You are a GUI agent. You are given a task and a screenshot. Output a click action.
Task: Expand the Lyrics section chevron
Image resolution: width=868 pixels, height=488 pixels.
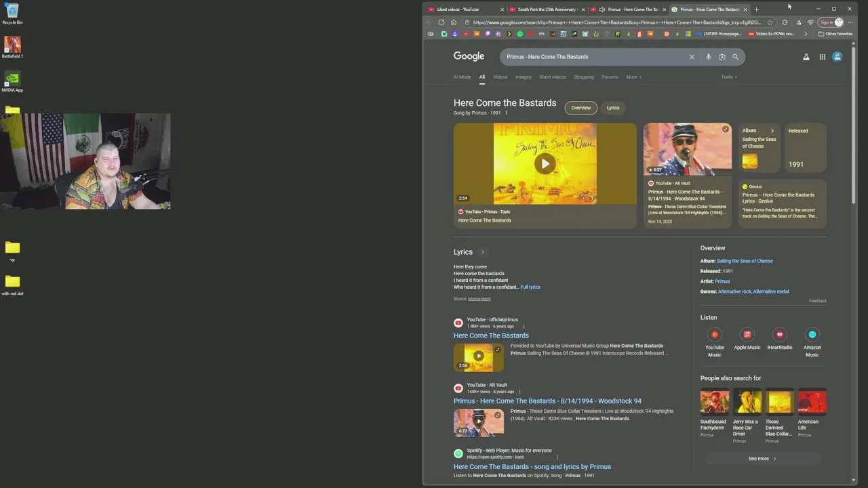coord(483,252)
